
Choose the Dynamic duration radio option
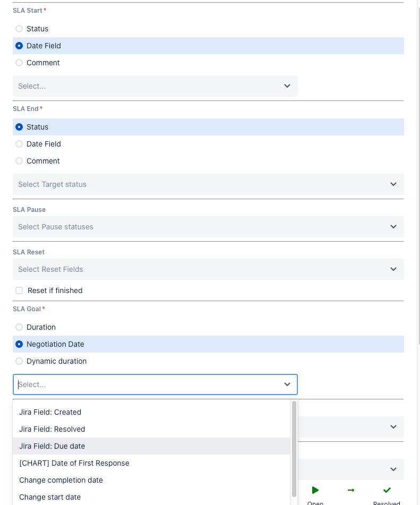(19, 361)
